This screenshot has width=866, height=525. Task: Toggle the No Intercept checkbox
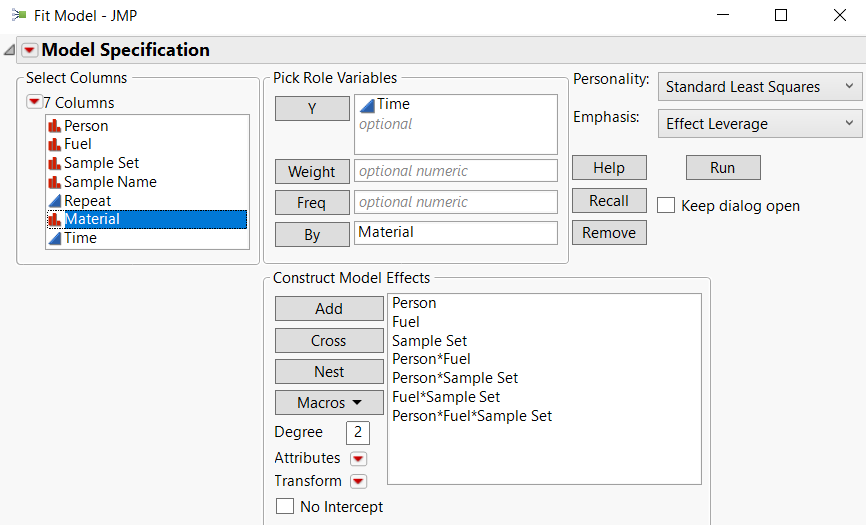click(x=284, y=507)
